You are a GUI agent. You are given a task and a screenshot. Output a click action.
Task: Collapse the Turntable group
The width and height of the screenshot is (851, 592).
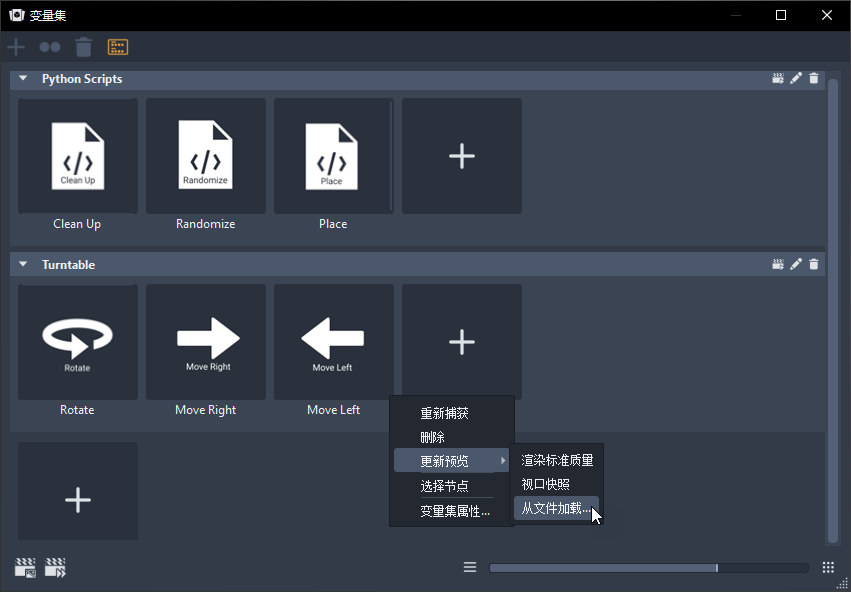(x=22, y=264)
